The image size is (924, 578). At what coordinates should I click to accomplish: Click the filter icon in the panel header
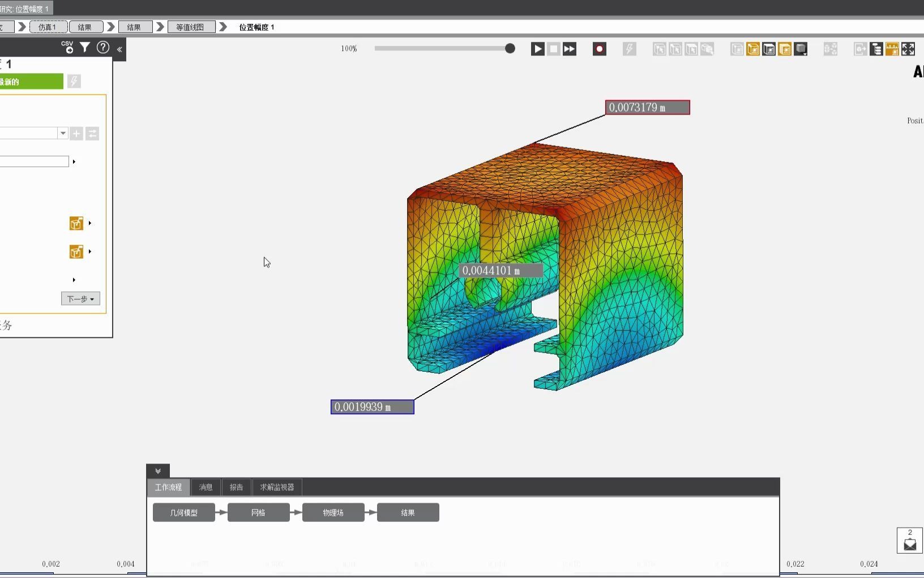click(x=85, y=48)
